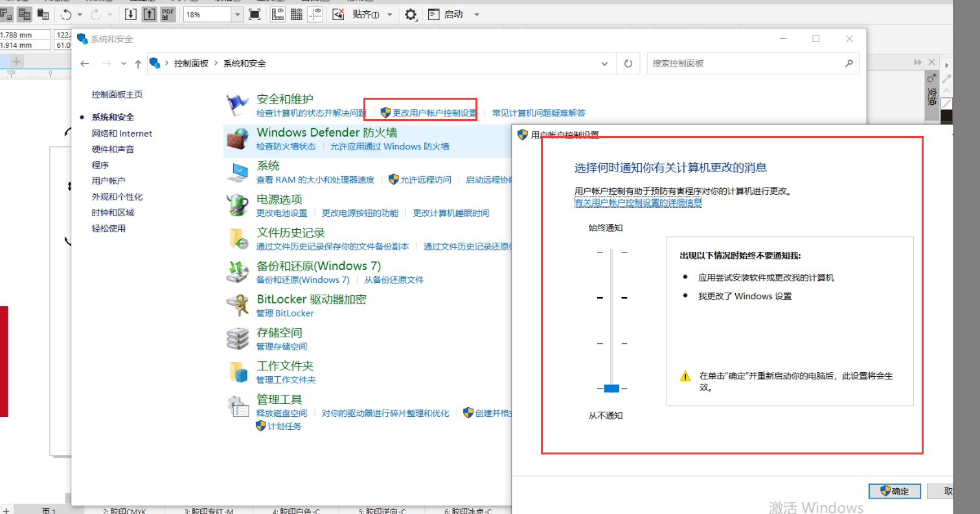Select 网络和 Internet in left sidebar
Viewport: 980px width, 514px height.
pyautogui.click(x=122, y=133)
